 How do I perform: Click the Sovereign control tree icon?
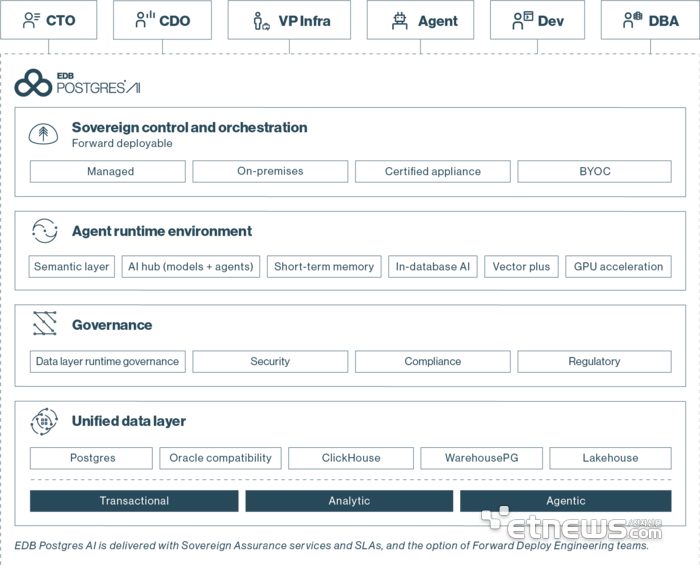pos(43,134)
